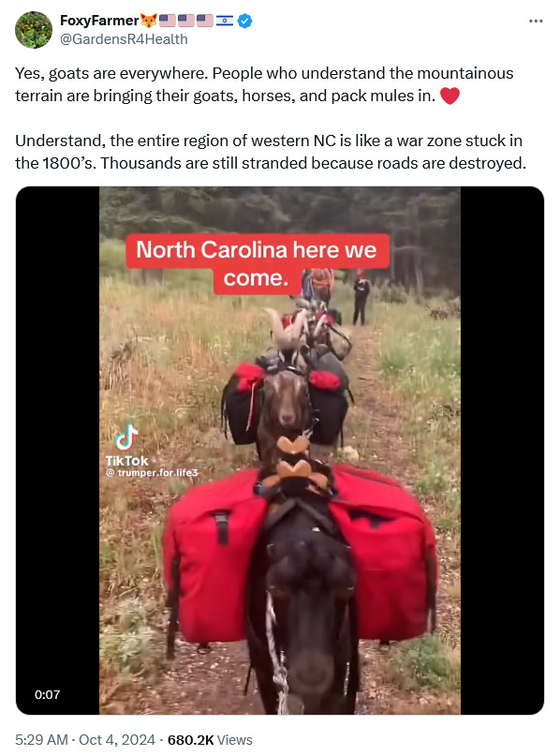The image size is (560, 756).
Task: Click the 0:07 video duration label
Action: 47,695
